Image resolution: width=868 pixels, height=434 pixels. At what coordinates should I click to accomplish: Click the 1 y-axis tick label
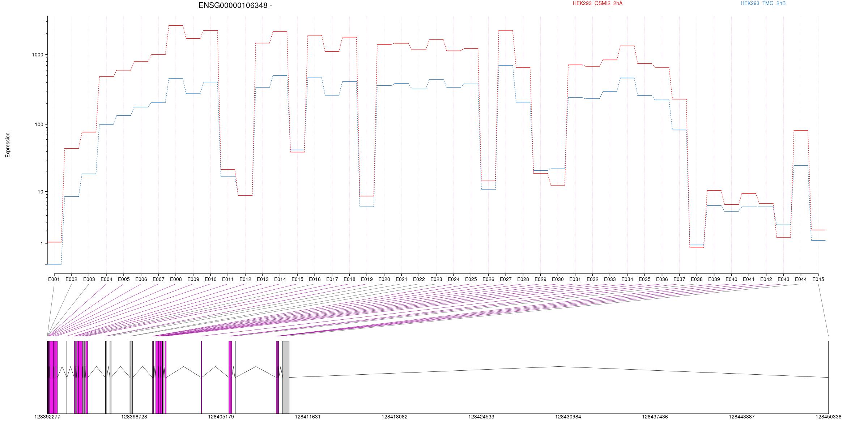[42, 243]
